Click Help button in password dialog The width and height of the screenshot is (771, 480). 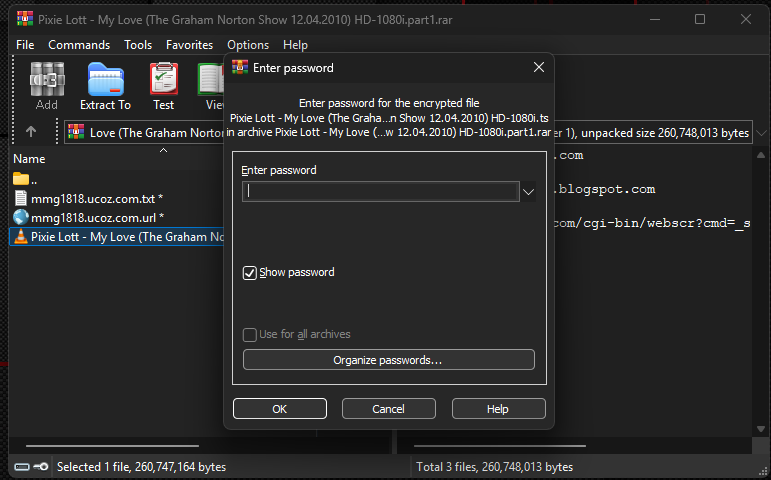click(498, 409)
